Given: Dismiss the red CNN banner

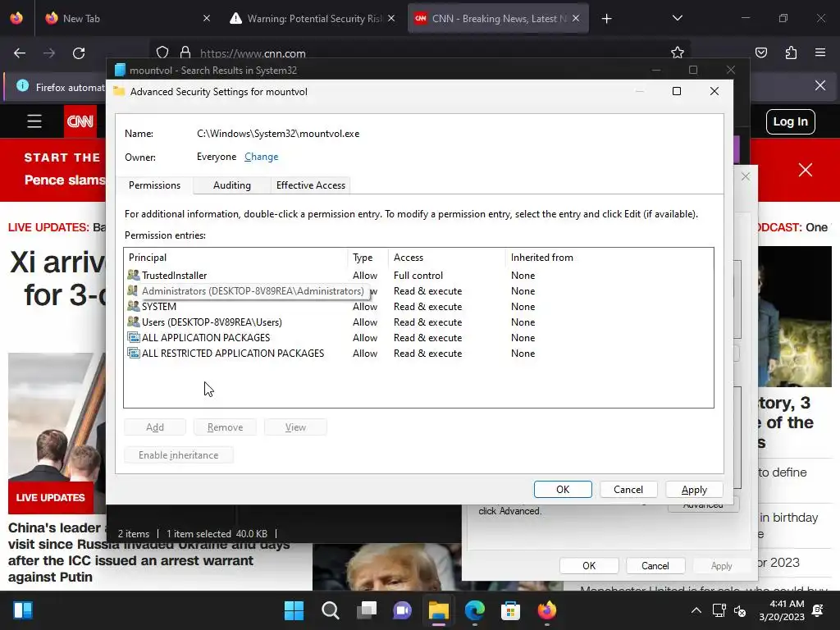Looking at the screenshot, I should tap(806, 170).
